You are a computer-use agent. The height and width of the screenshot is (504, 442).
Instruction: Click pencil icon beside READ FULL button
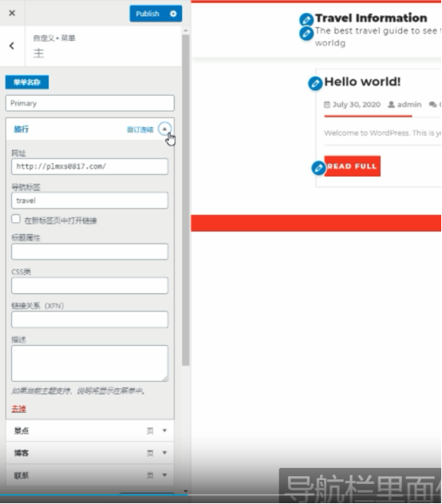[318, 168]
